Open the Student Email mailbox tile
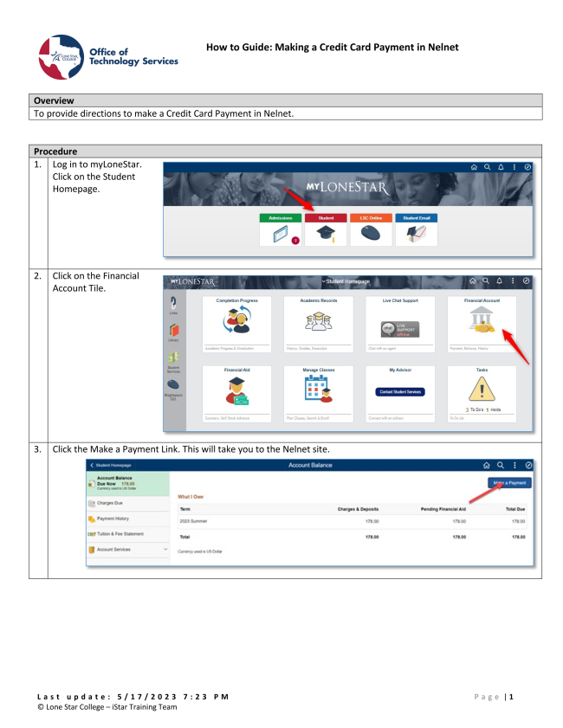The height and width of the screenshot is (728, 563). pos(417,229)
